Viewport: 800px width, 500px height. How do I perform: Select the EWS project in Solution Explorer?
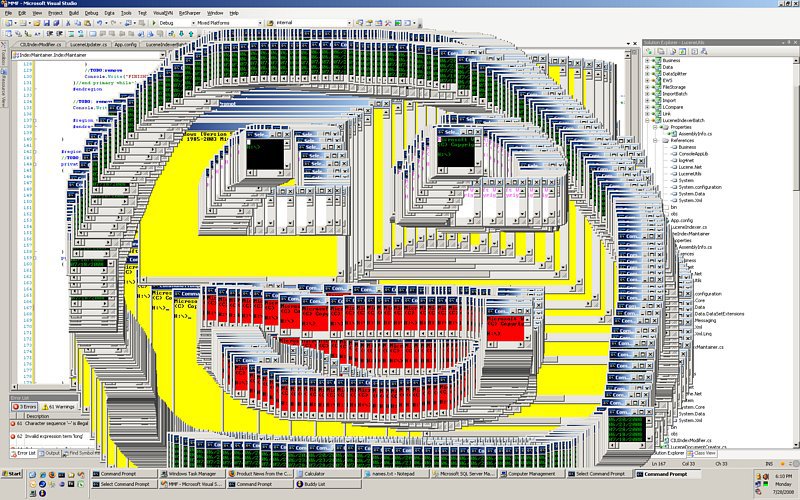point(667,81)
